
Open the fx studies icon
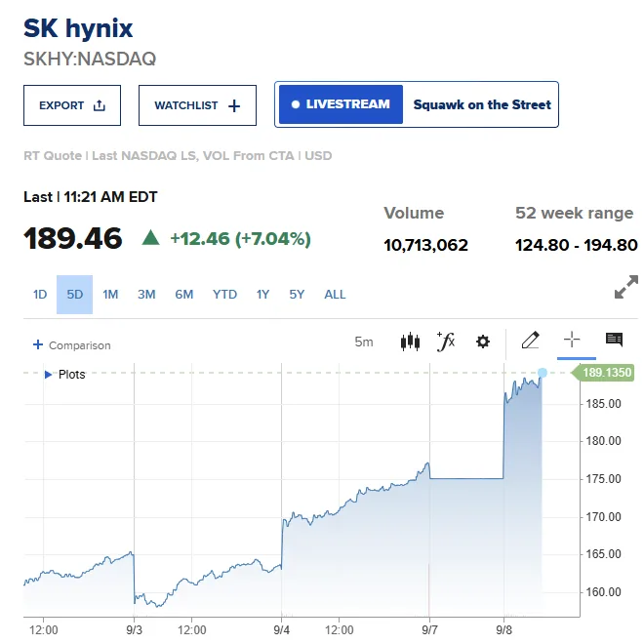tap(446, 342)
